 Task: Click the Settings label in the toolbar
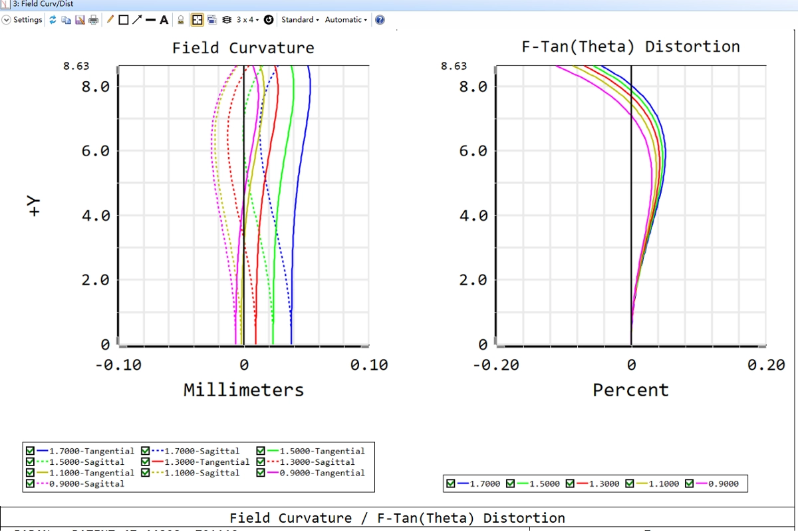pyautogui.click(x=28, y=20)
